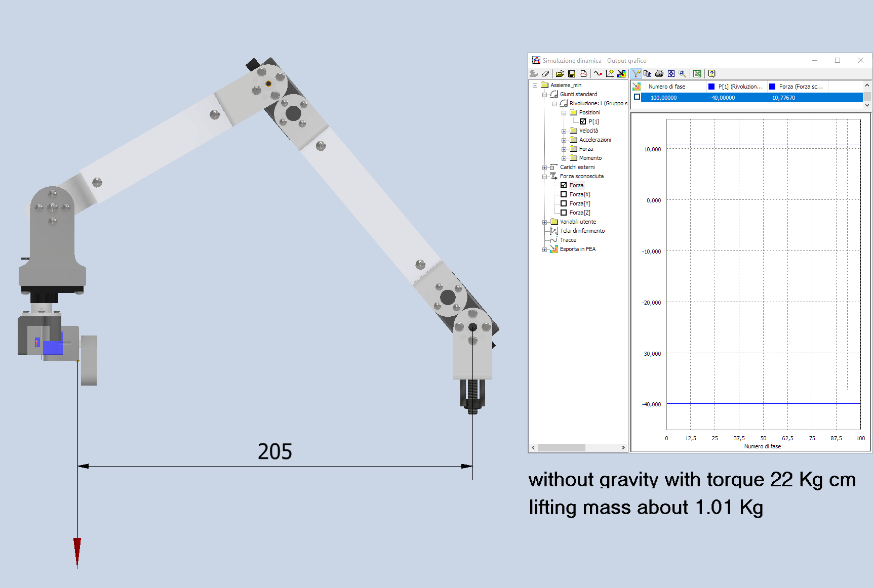
Task: Click the Simulazione dinamica window title icon
Action: pos(536,60)
